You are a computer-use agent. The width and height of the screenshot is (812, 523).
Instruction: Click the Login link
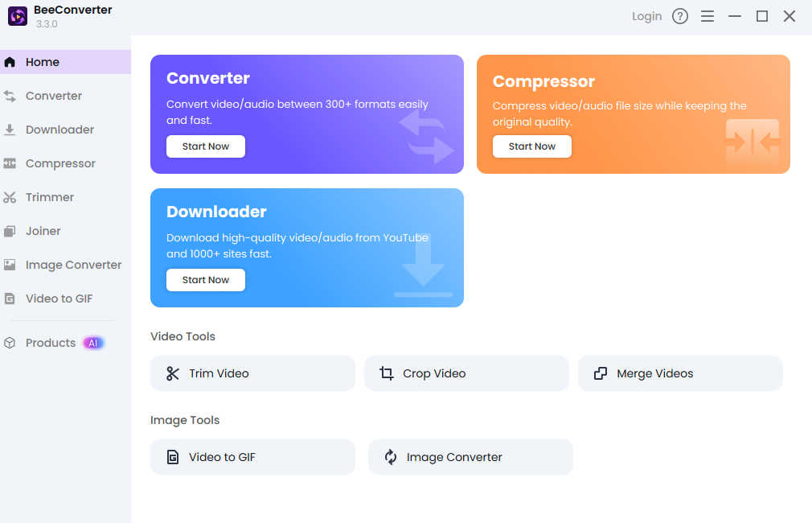click(646, 15)
